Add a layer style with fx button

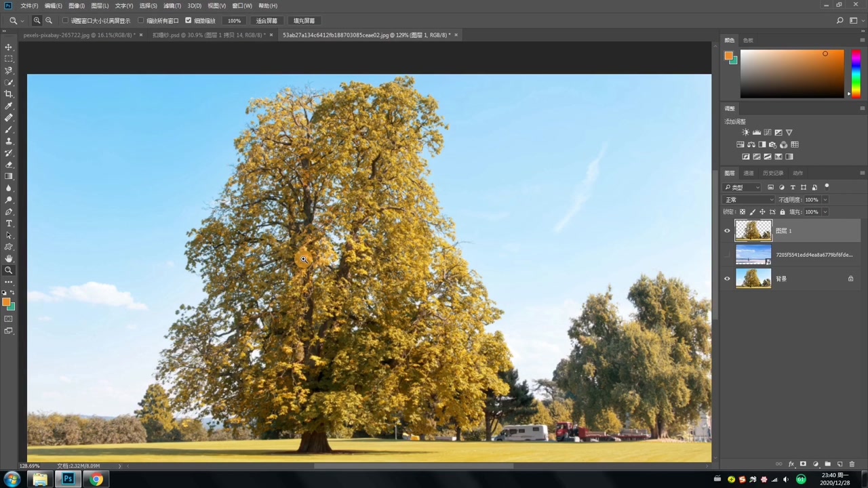tap(791, 464)
